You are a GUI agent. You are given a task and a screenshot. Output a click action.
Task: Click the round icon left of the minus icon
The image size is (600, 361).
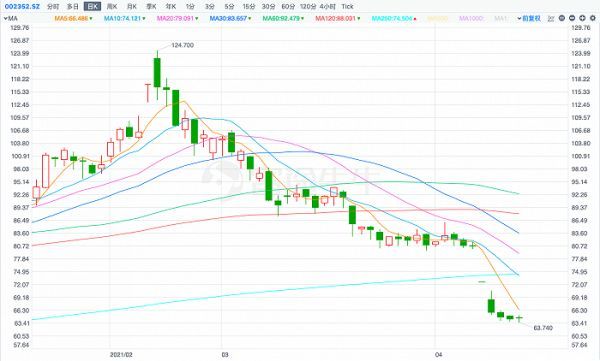point(562,18)
